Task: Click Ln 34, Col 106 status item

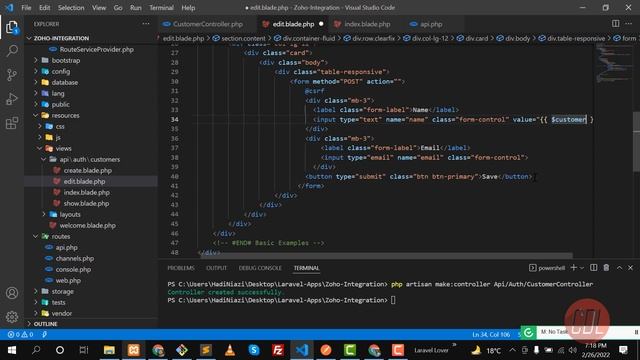Action: (x=491, y=334)
